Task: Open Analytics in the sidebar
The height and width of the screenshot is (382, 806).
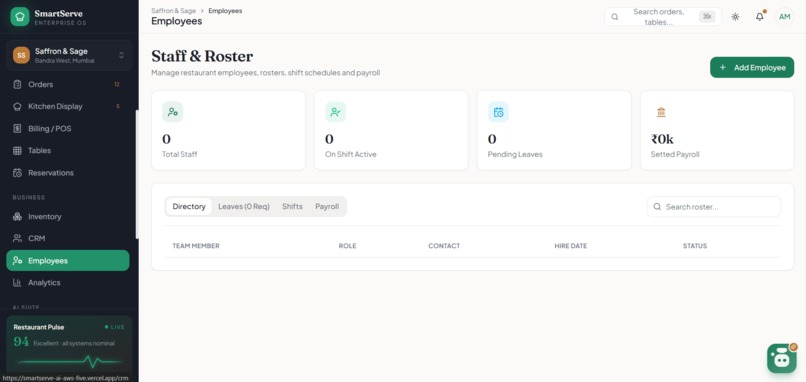Action: pyautogui.click(x=68, y=283)
